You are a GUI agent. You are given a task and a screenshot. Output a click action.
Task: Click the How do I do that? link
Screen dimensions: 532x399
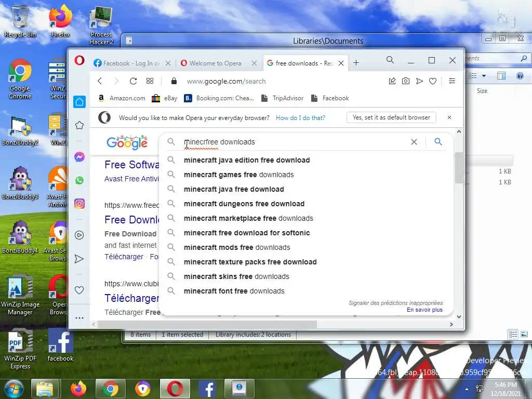300,118
